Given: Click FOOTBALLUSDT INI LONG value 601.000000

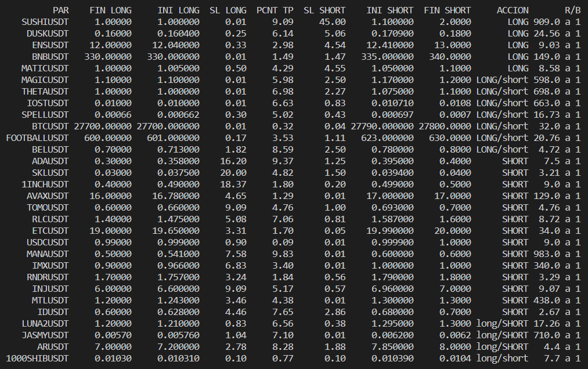Looking at the screenshot, I should [173, 138].
